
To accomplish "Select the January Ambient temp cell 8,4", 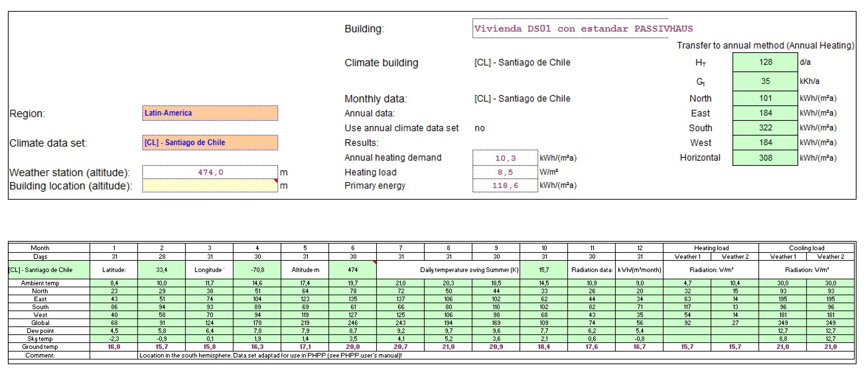I will pyautogui.click(x=114, y=283).
